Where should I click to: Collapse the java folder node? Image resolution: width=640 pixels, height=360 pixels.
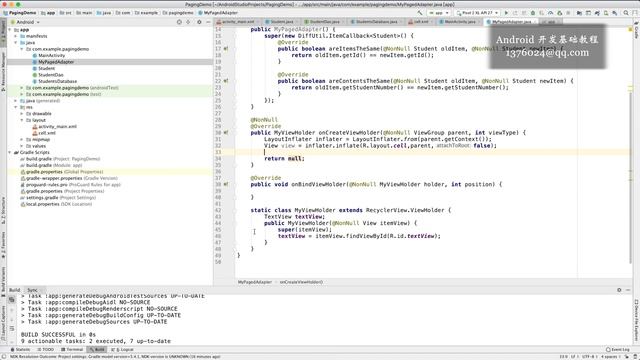16,43
